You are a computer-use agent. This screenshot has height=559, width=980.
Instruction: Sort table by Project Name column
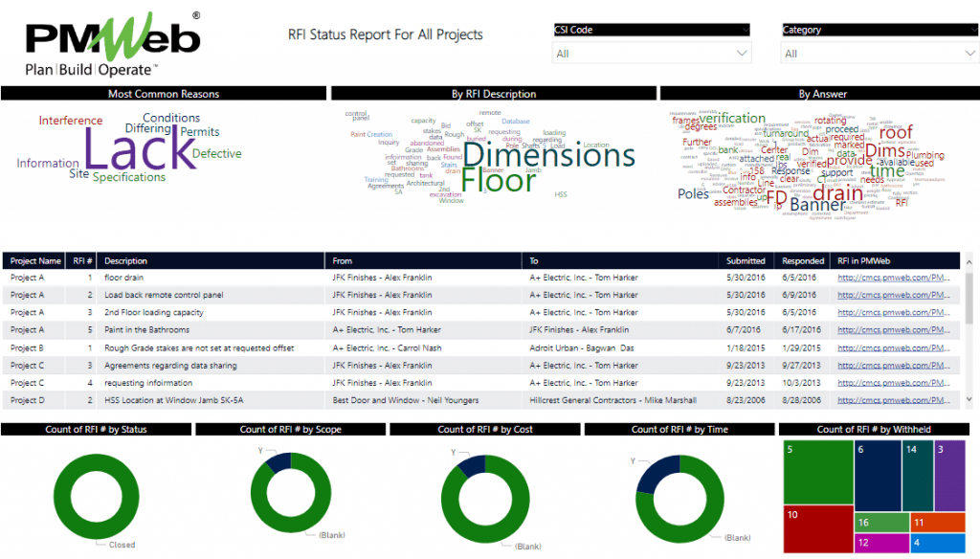tap(35, 260)
